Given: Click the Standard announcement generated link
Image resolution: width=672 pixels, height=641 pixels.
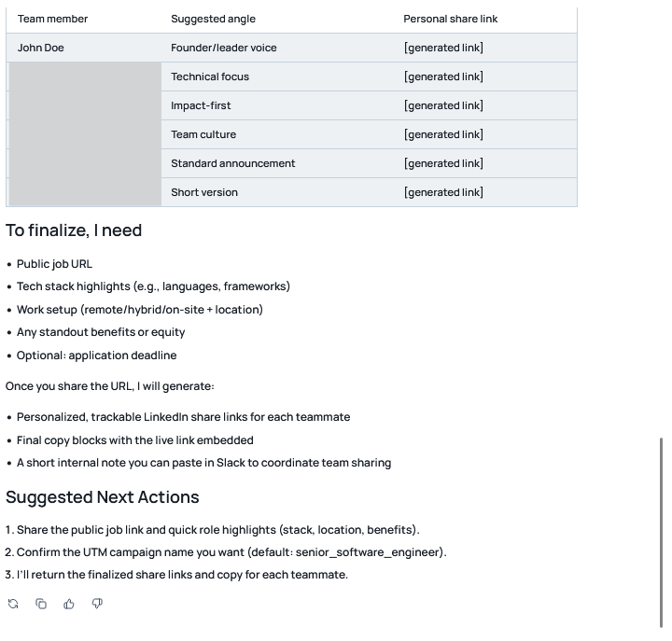Looking at the screenshot, I should (443, 163).
